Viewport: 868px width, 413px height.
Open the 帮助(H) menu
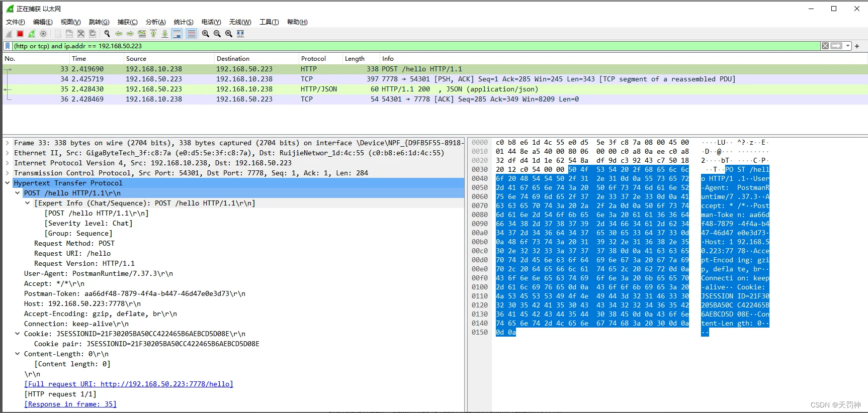point(297,22)
